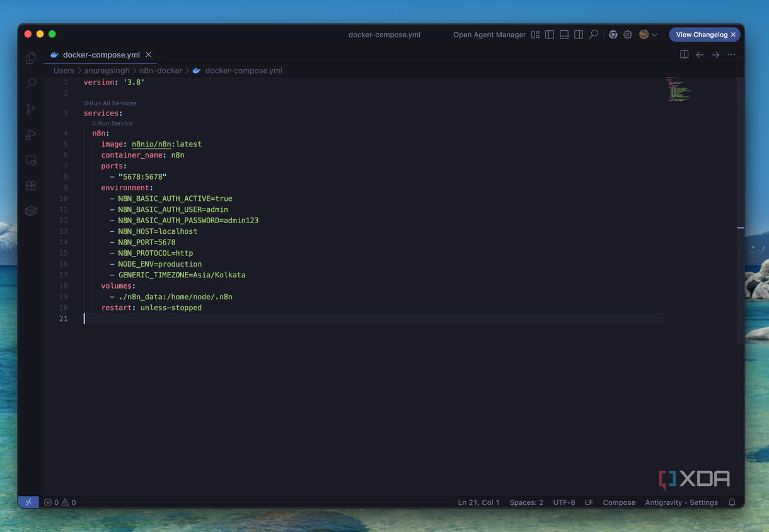Viewport: 769px width, 532px height.
Task: Click the n8nio/n8n image link
Action: click(151, 144)
